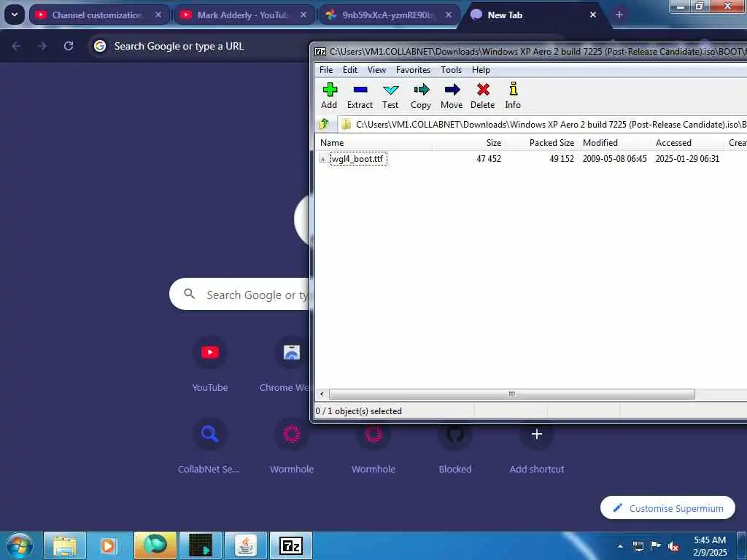Click the browser URL address bar
Image resolution: width=747 pixels, height=560 pixels.
(200, 46)
